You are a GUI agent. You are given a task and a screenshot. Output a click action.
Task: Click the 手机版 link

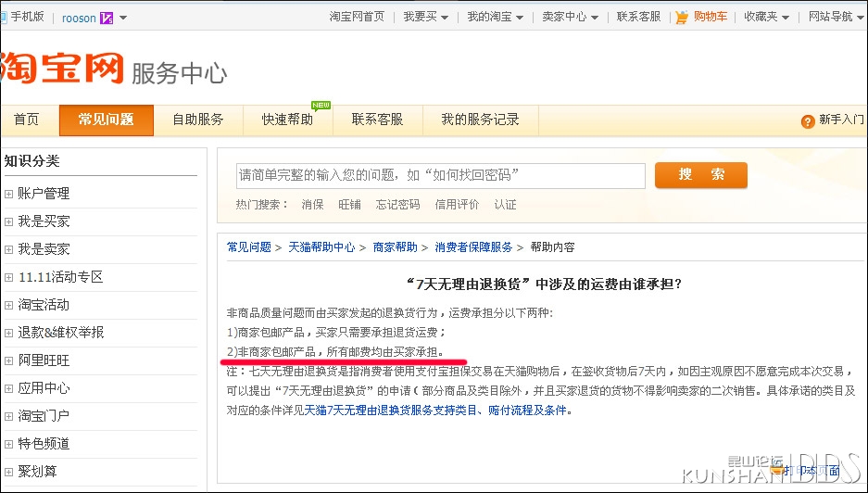click(x=27, y=18)
